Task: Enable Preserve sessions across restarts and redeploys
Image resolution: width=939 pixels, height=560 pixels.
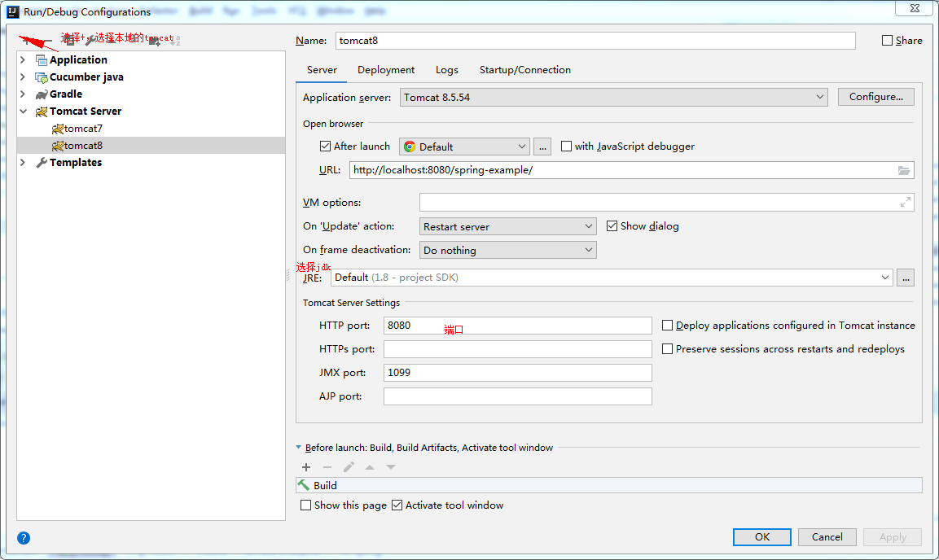Action: (667, 349)
